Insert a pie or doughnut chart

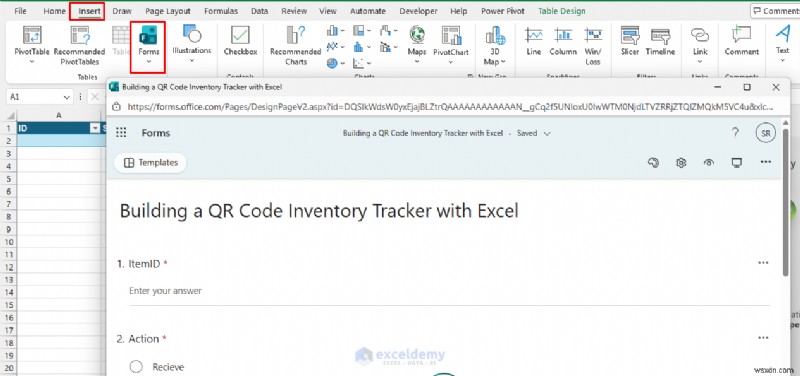[335, 63]
